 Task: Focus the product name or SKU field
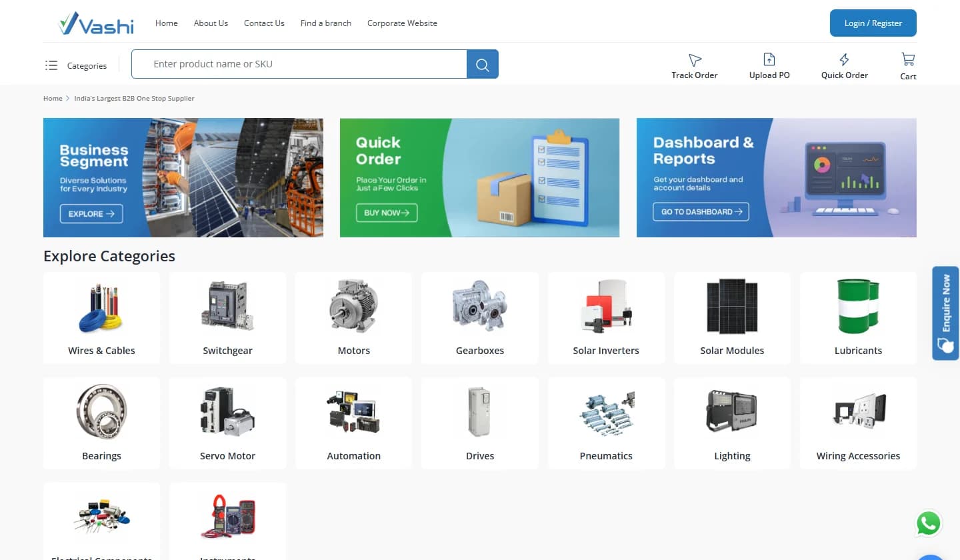pos(299,64)
